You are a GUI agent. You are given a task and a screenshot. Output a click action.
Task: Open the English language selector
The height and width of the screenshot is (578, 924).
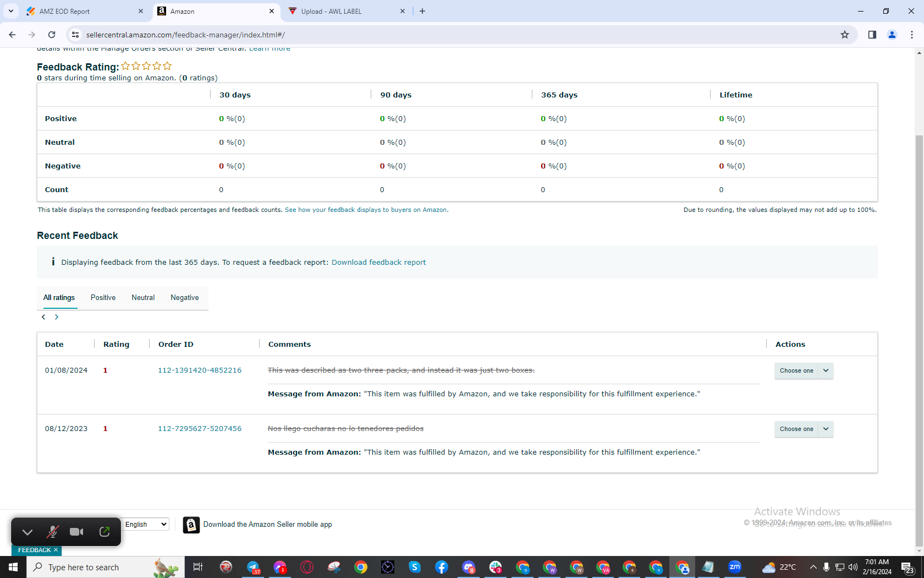pyautogui.click(x=145, y=525)
